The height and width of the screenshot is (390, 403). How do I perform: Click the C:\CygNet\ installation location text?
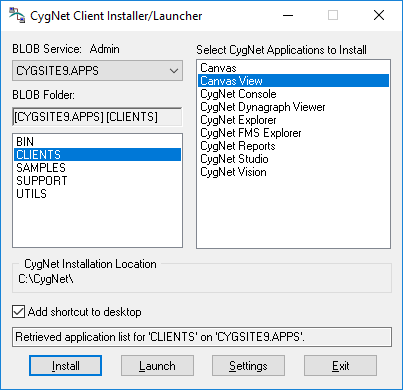pyautogui.click(x=46, y=279)
